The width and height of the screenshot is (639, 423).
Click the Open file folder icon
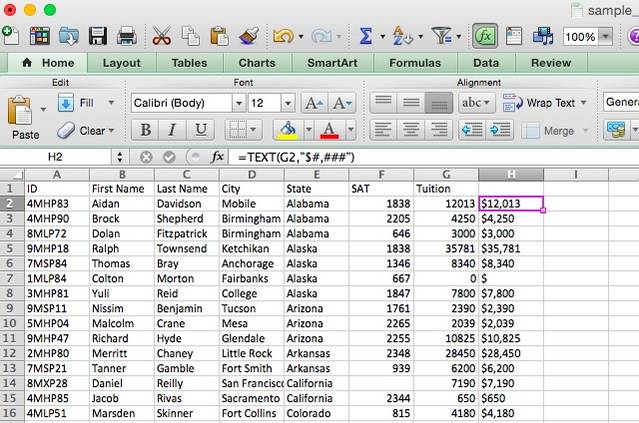pyautogui.click(x=69, y=36)
